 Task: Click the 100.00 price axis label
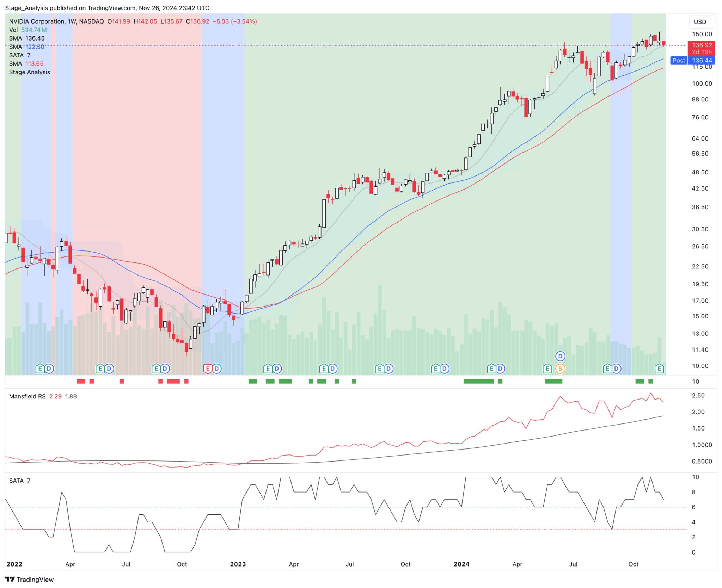(x=702, y=83)
